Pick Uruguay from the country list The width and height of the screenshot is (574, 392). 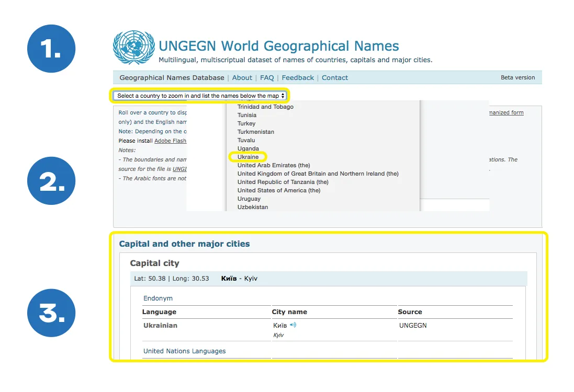(249, 199)
